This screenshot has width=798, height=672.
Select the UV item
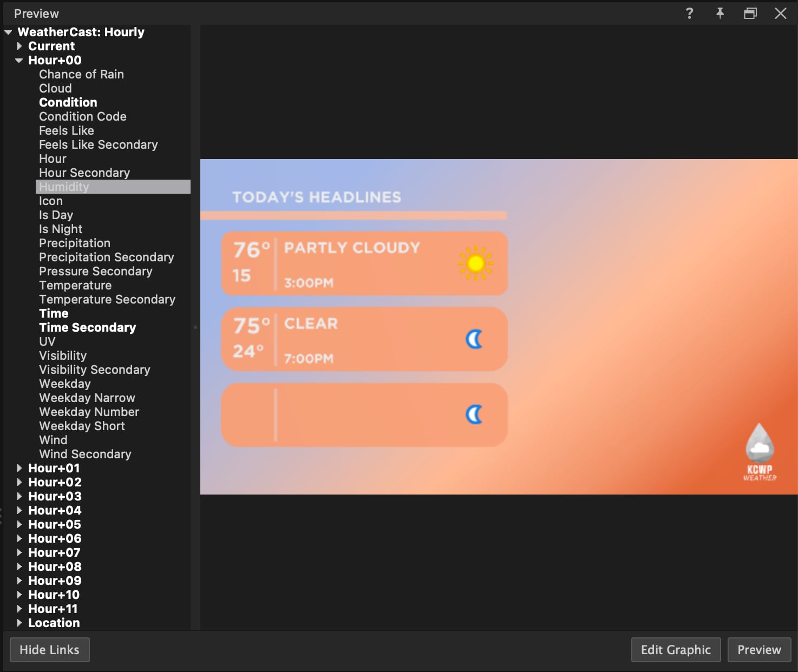[47, 342]
